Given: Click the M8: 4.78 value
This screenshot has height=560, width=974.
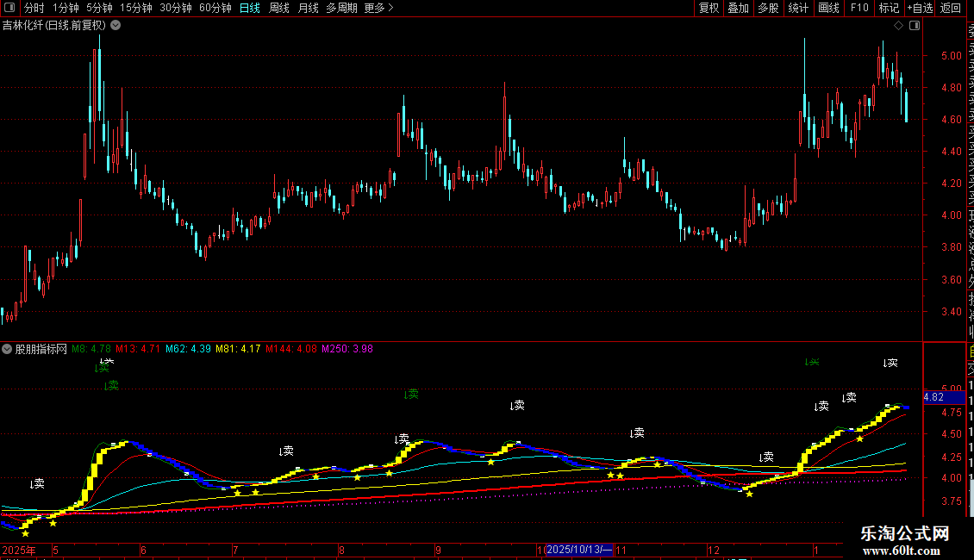Looking at the screenshot, I should tap(91, 349).
